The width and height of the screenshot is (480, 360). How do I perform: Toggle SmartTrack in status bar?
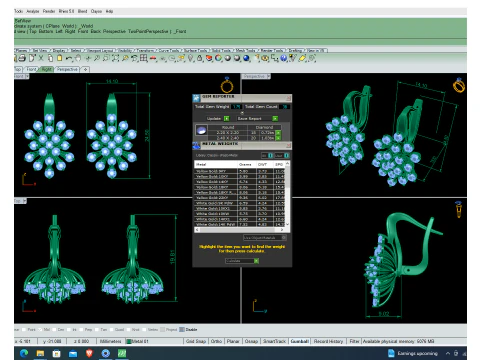(274, 341)
